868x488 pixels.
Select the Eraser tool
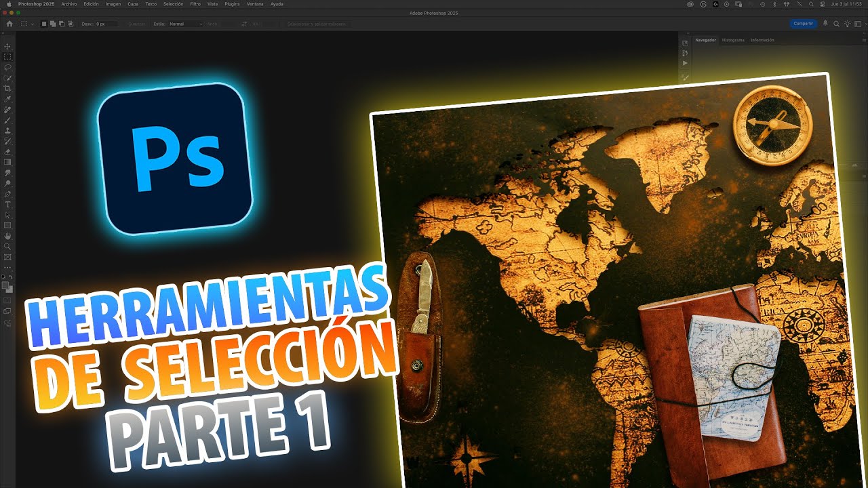[8, 151]
